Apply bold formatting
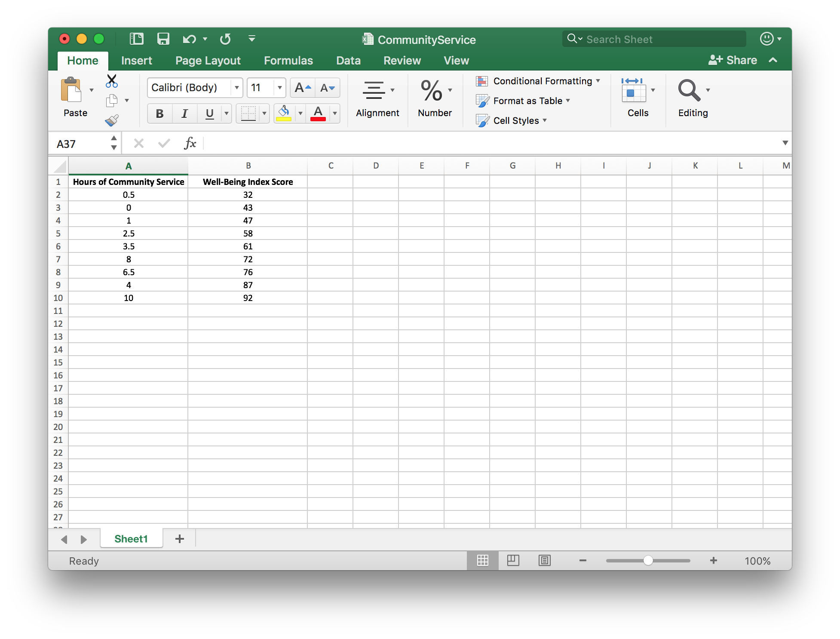The height and width of the screenshot is (639, 840). (159, 114)
